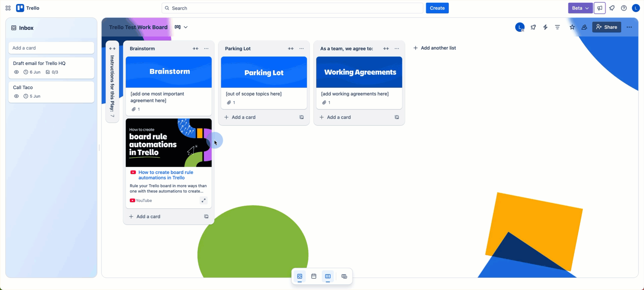644x290 pixels.
Task: Open the help question mark icon
Action: [624, 8]
